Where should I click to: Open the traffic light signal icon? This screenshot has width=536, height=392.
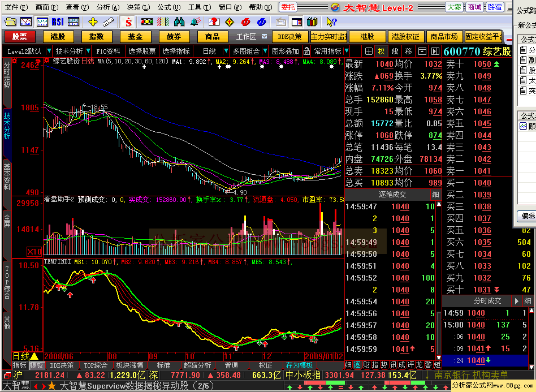[147, 22]
